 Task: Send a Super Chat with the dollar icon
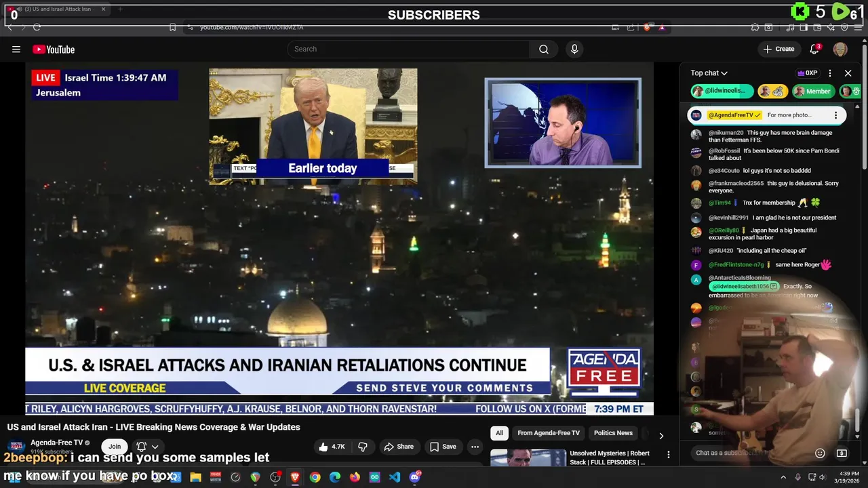click(x=842, y=453)
